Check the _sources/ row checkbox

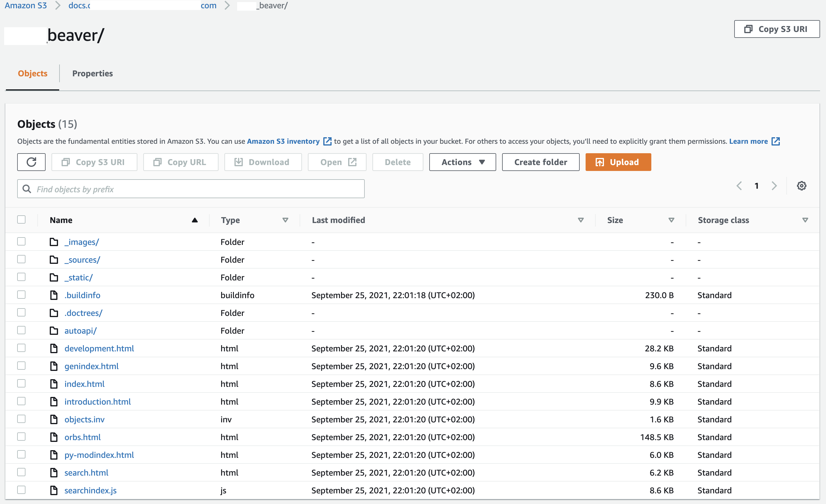coord(21,259)
